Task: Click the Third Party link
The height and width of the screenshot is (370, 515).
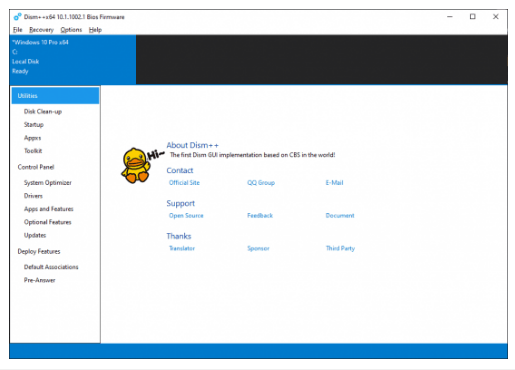Action: coord(340,248)
